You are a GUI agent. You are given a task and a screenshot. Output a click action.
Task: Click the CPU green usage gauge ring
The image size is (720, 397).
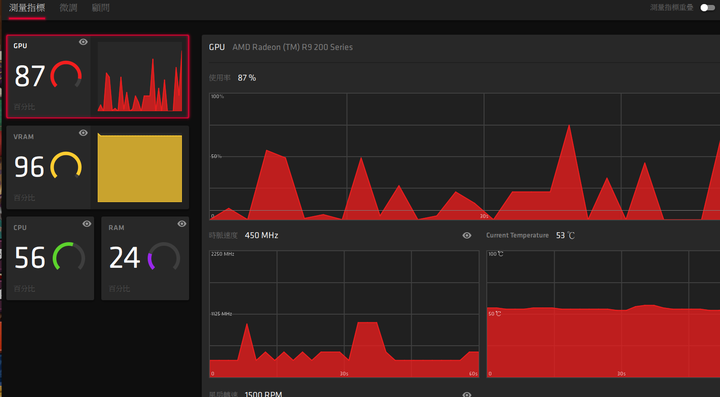[x=69, y=257]
